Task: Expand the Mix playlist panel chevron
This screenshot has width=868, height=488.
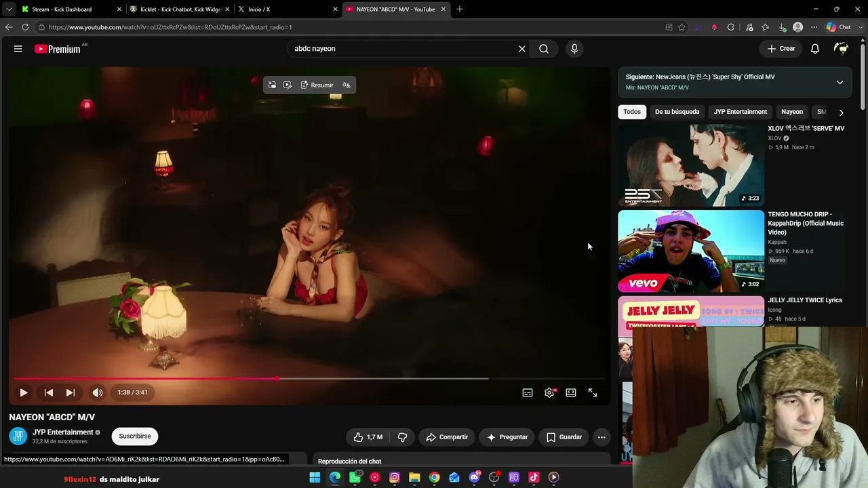Action: click(840, 82)
